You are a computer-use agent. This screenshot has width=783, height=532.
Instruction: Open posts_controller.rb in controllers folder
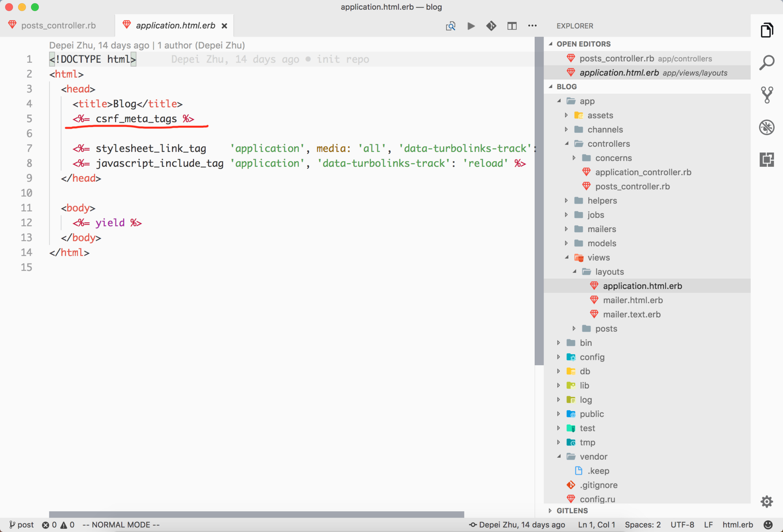click(x=647, y=187)
